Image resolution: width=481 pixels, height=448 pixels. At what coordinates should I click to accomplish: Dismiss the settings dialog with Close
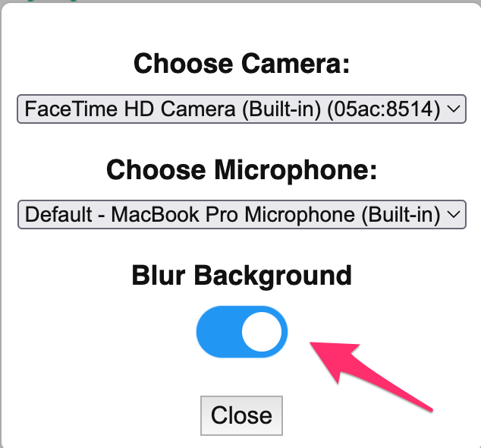[x=241, y=415]
